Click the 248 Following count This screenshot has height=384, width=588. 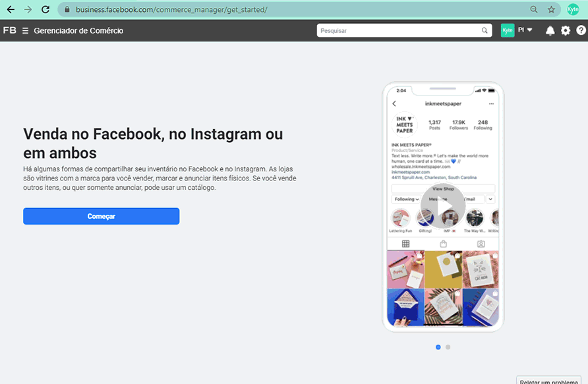click(x=483, y=124)
